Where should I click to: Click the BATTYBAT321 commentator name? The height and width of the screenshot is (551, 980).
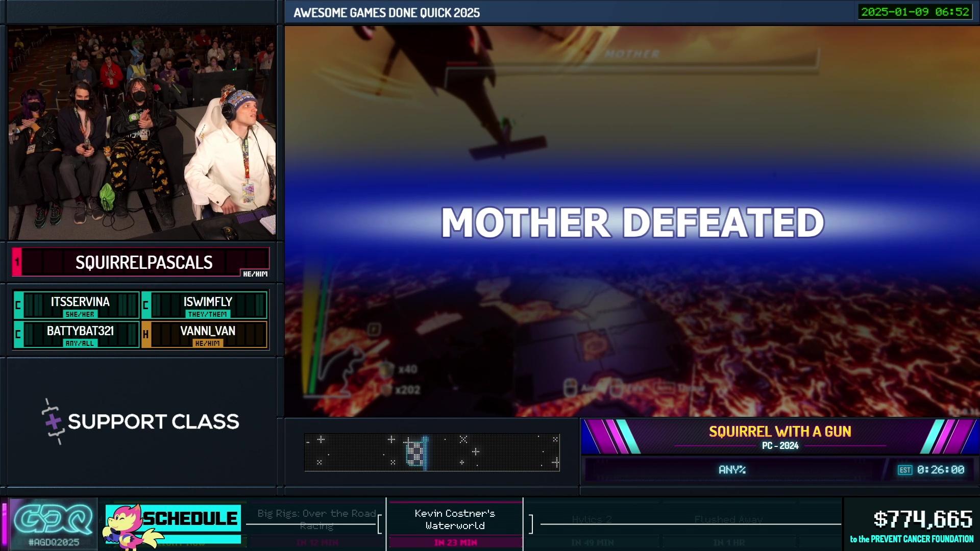[80, 331]
